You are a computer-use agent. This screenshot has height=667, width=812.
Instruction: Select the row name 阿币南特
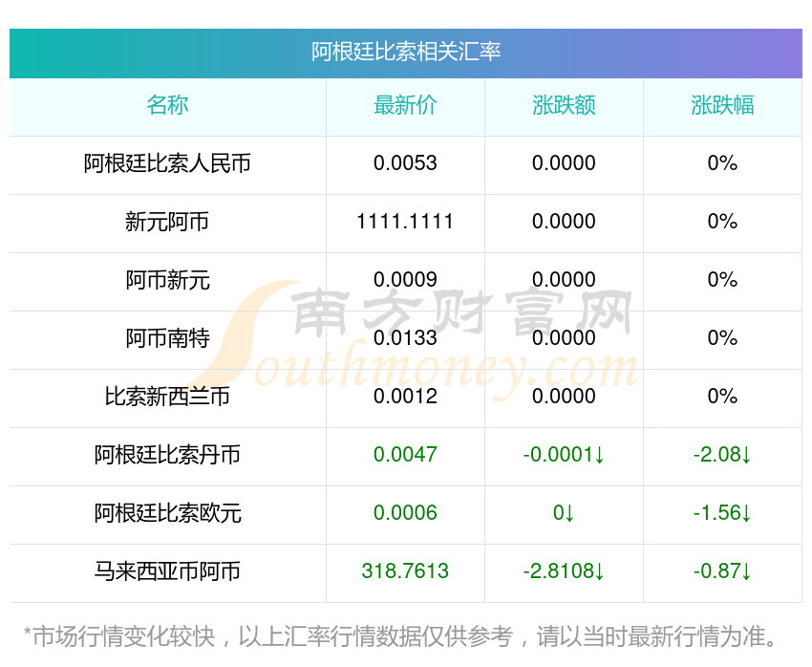pos(167,338)
